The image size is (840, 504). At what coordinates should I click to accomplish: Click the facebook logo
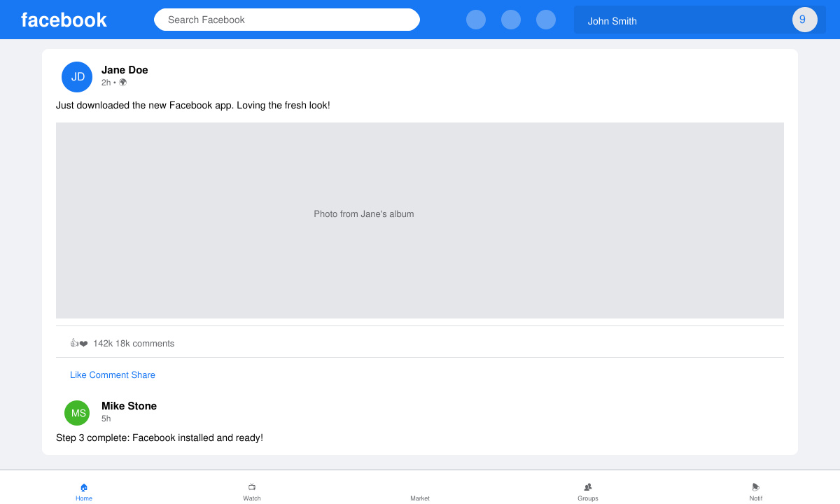[64, 20]
